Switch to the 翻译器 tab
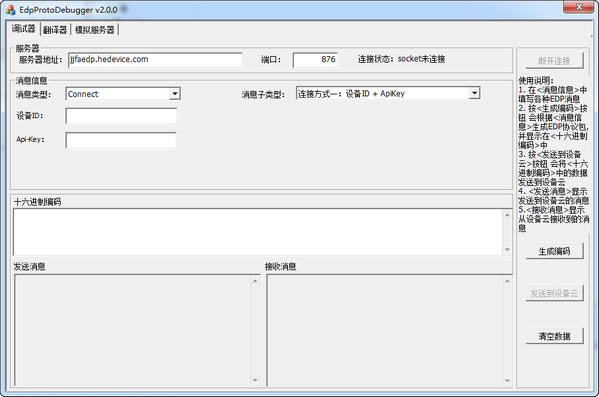 click(55, 30)
